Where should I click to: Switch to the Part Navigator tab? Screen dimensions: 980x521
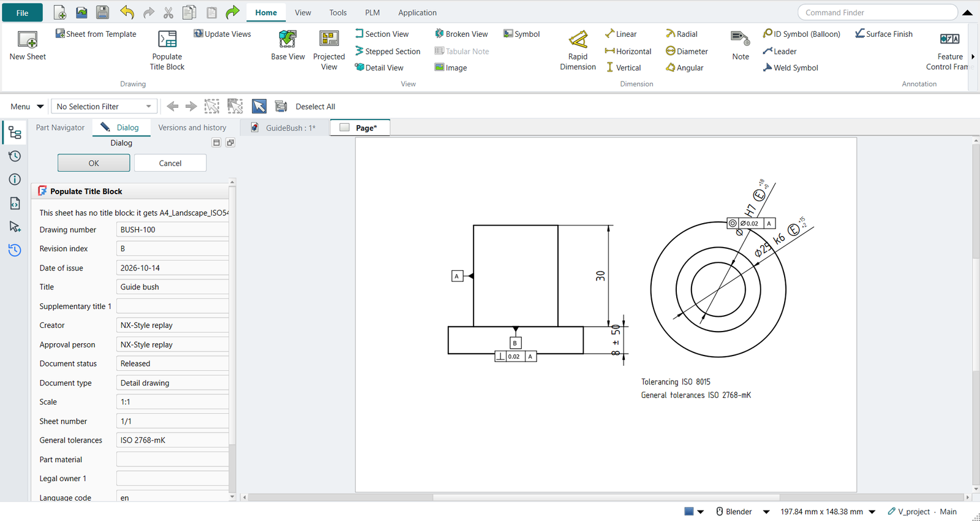(60, 127)
